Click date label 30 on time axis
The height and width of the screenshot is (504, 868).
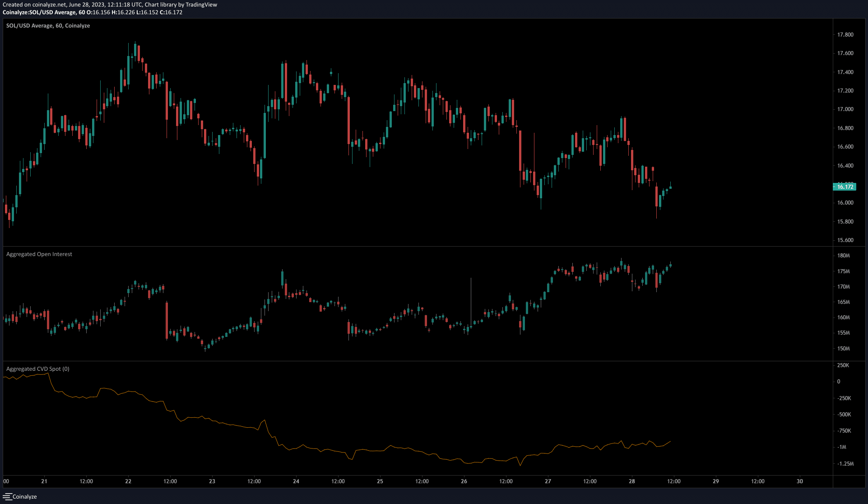800,481
